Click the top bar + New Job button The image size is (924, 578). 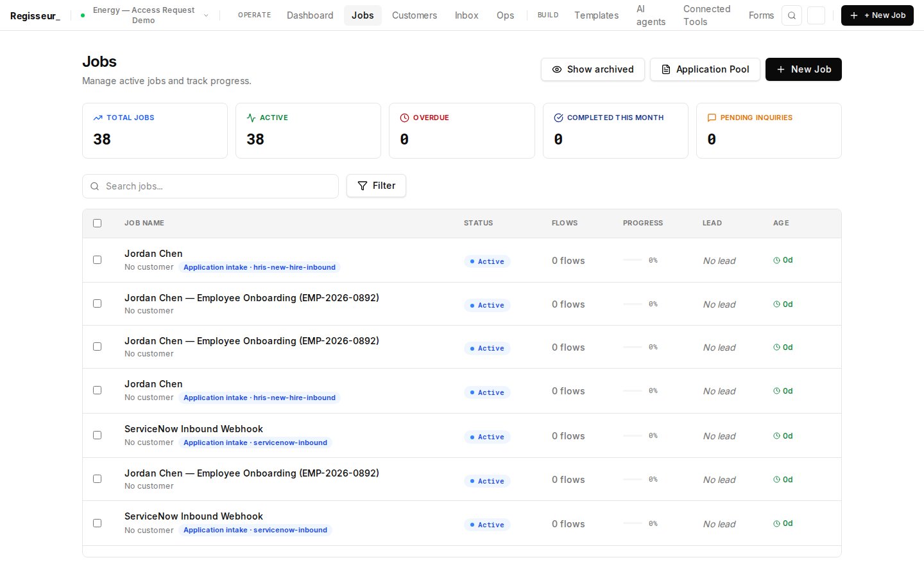click(877, 15)
